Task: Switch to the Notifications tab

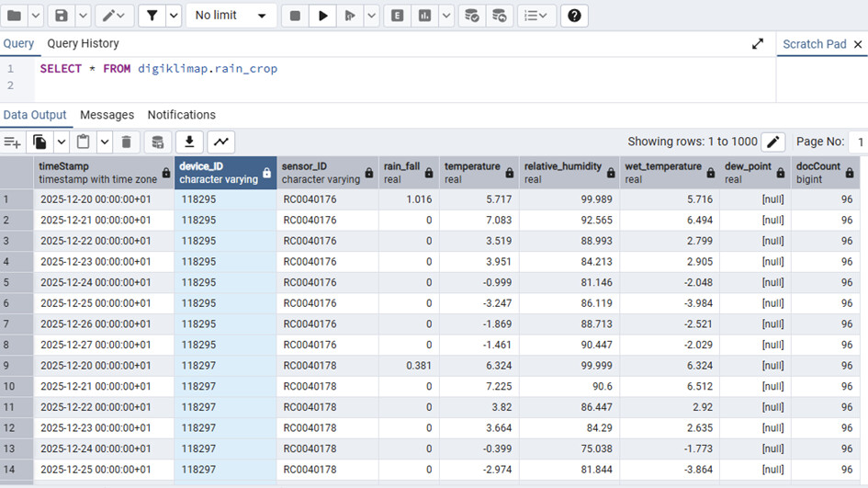Action: (x=182, y=115)
